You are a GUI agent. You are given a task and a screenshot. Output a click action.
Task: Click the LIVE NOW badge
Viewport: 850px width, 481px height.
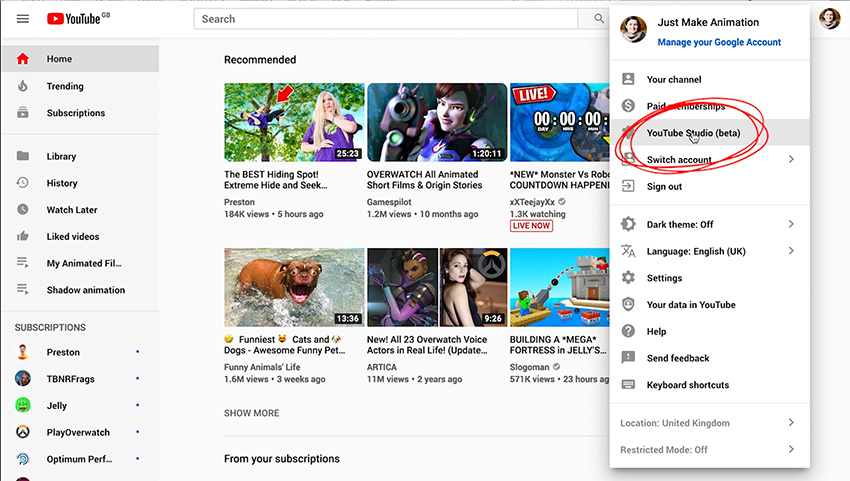(531, 226)
